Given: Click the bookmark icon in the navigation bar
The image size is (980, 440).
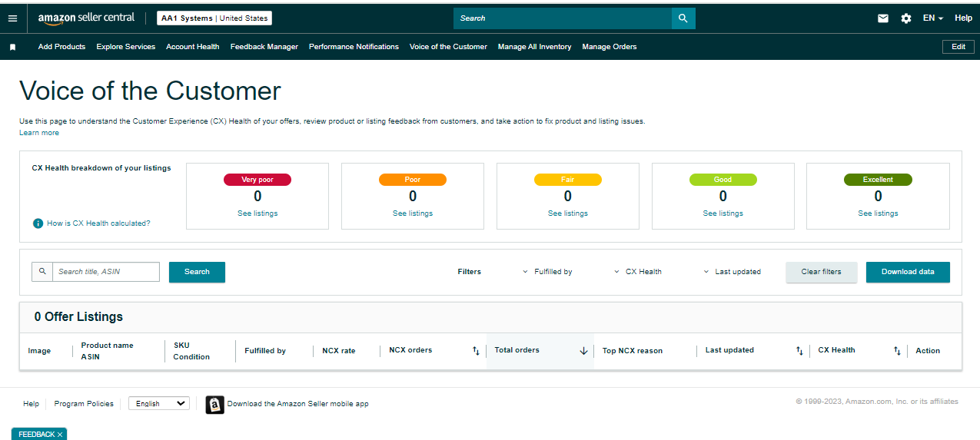Looking at the screenshot, I should pyautogui.click(x=12, y=47).
